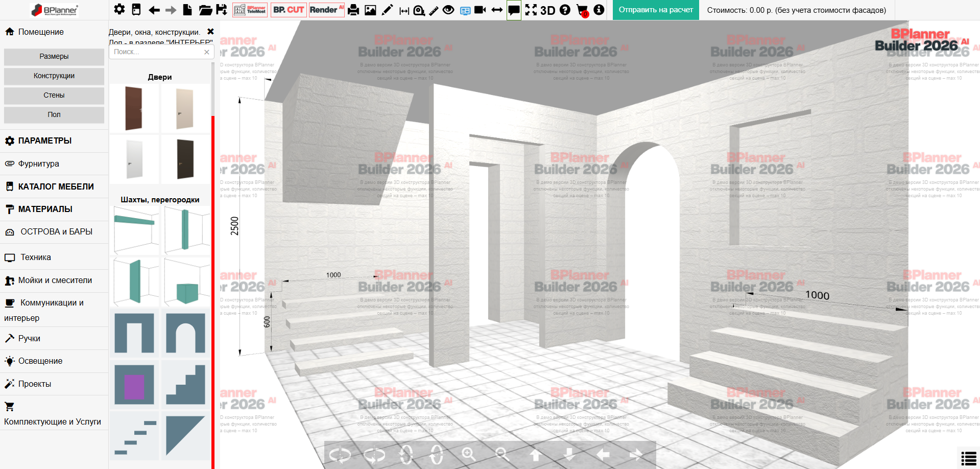
Task: Select the beige door thumbnail
Action: tap(185, 108)
